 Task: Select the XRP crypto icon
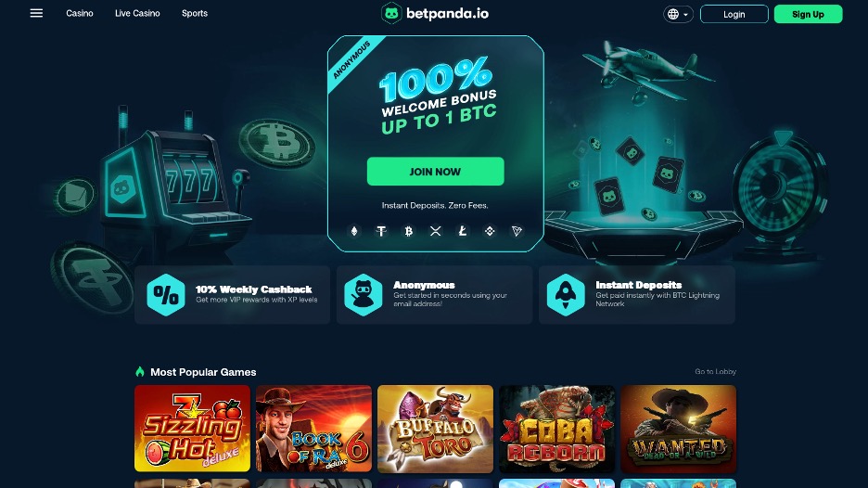(436, 231)
